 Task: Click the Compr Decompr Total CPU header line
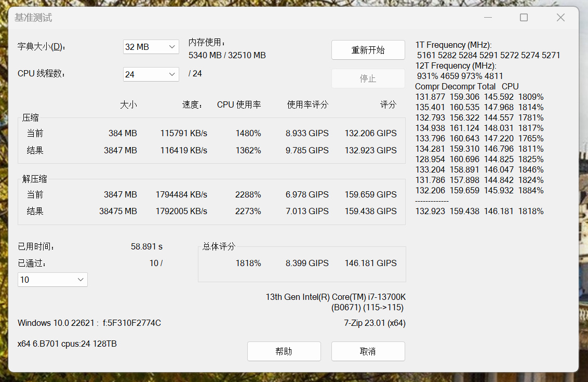pos(466,87)
